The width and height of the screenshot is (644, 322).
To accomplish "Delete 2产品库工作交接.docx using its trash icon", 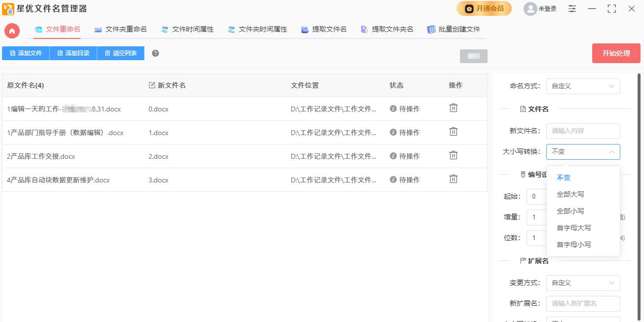I will tap(453, 155).
